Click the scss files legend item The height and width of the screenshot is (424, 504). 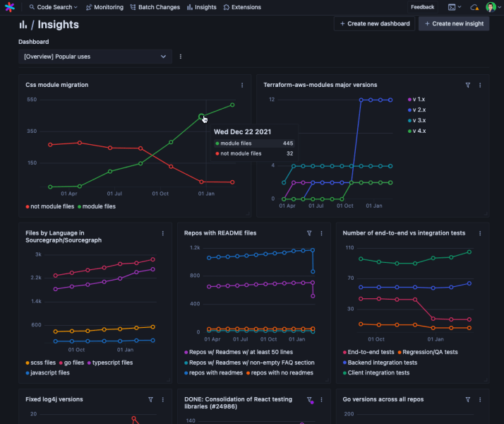point(40,363)
